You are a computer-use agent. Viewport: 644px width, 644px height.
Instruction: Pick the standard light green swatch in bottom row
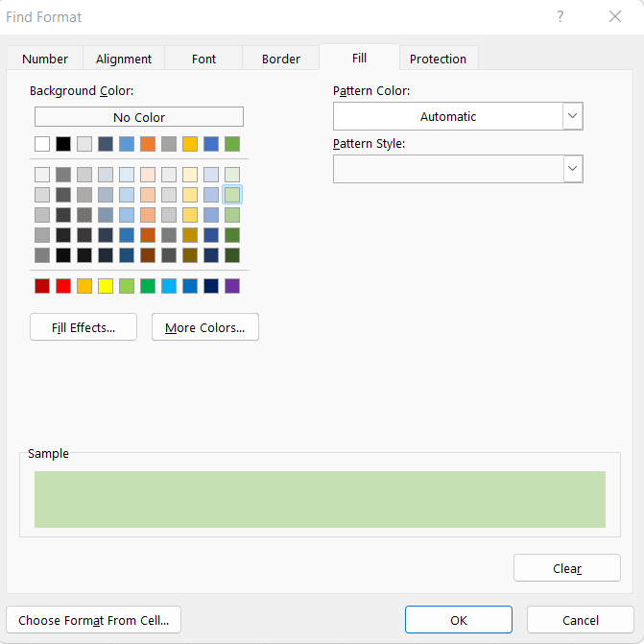[x=127, y=286]
